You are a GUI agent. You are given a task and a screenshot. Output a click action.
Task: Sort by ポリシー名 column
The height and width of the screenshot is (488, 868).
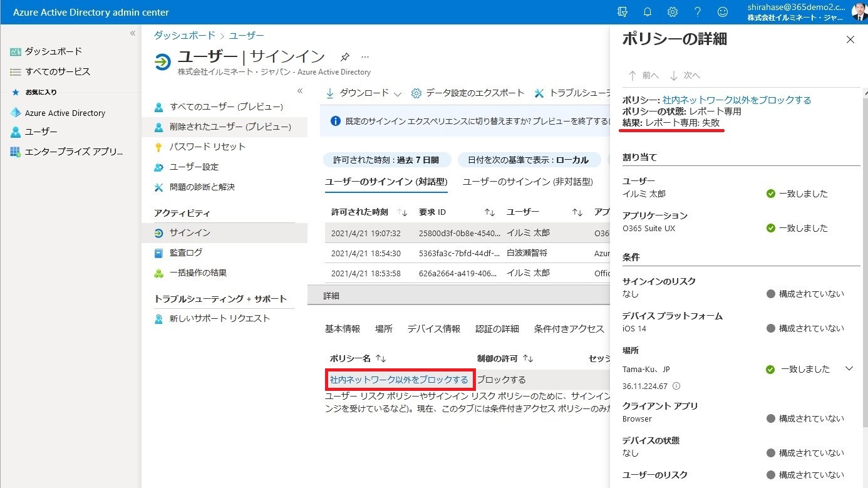coord(358,359)
